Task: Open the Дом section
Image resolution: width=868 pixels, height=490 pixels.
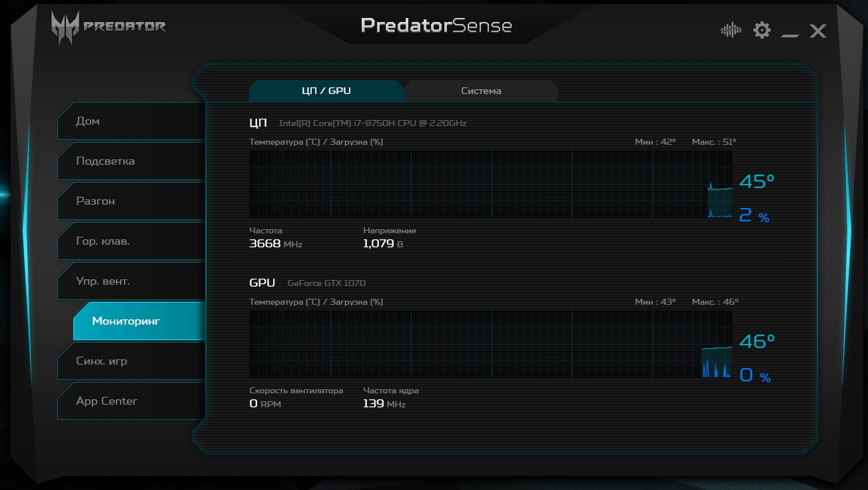Action: 131,121
